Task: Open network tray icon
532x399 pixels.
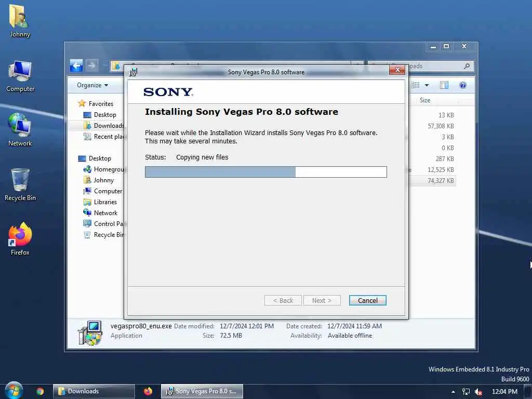Action: tap(466, 392)
